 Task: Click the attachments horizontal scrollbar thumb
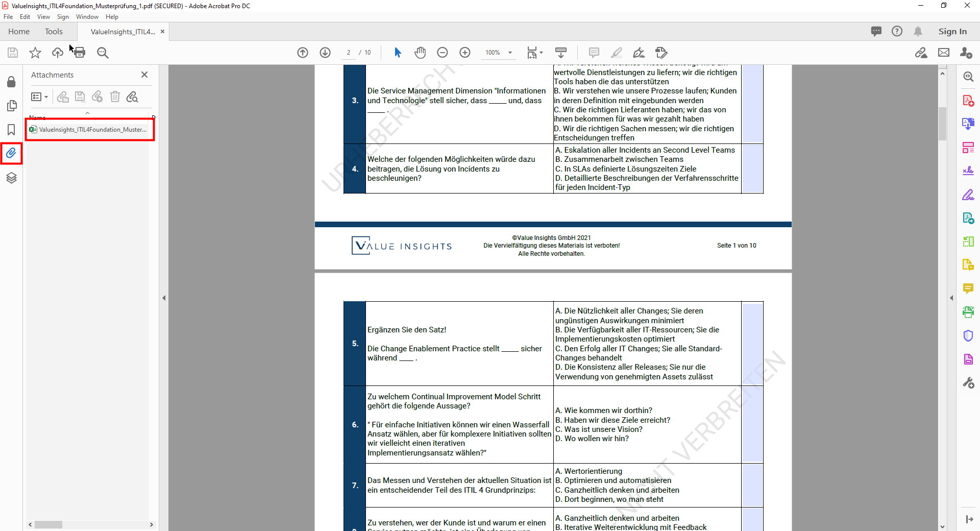pyautogui.click(x=48, y=524)
